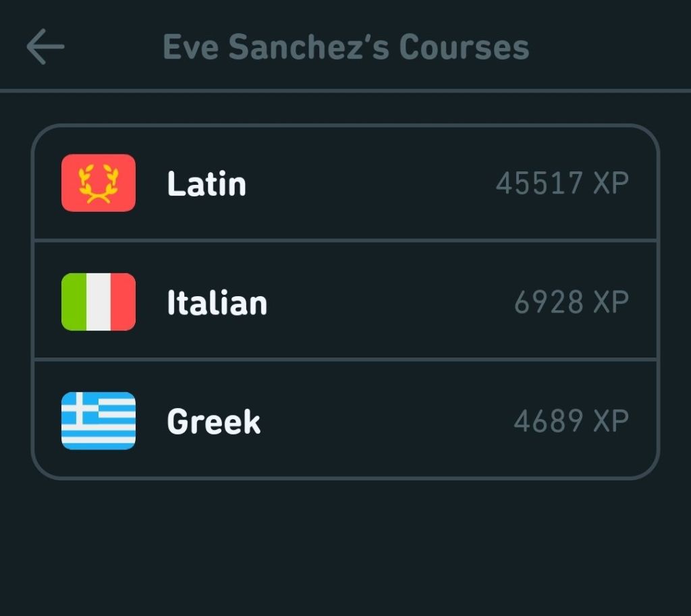Select the Italian course row
The image size is (691, 616).
click(x=345, y=302)
